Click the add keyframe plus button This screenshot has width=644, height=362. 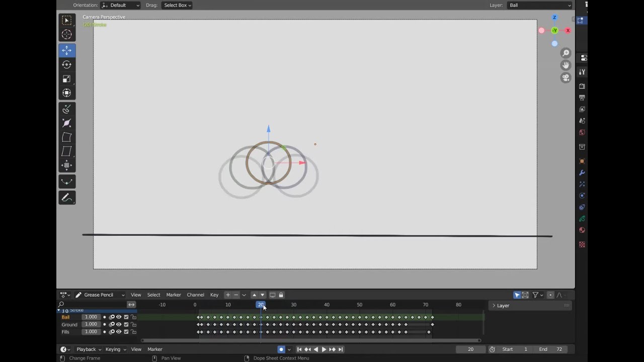click(228, 295)
